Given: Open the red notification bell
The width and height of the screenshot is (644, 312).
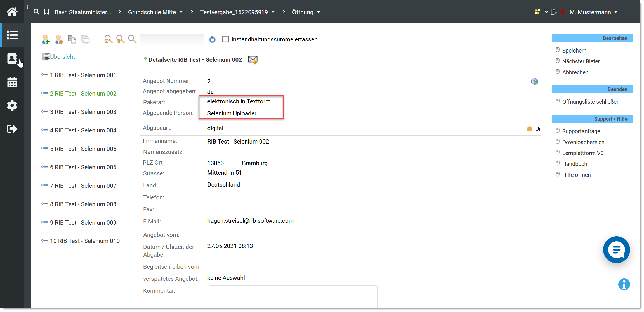Looking at the screenshot, I should 562,12.
